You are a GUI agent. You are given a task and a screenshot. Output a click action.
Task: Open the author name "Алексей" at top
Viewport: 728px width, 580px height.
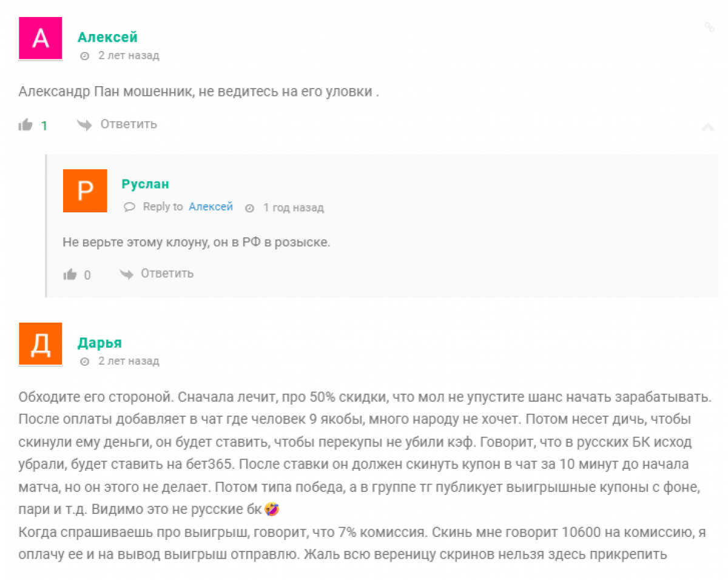coord(107,37)
